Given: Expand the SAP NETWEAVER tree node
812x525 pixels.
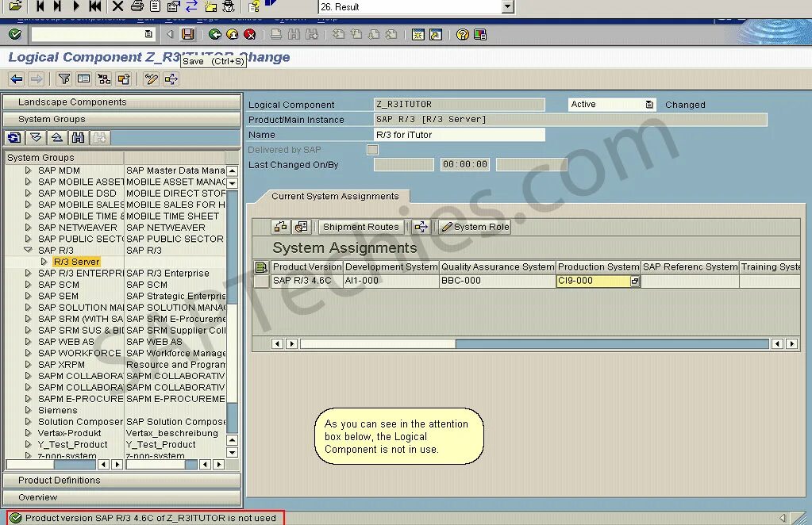Looking at the screenshot, I should (28, 227).
